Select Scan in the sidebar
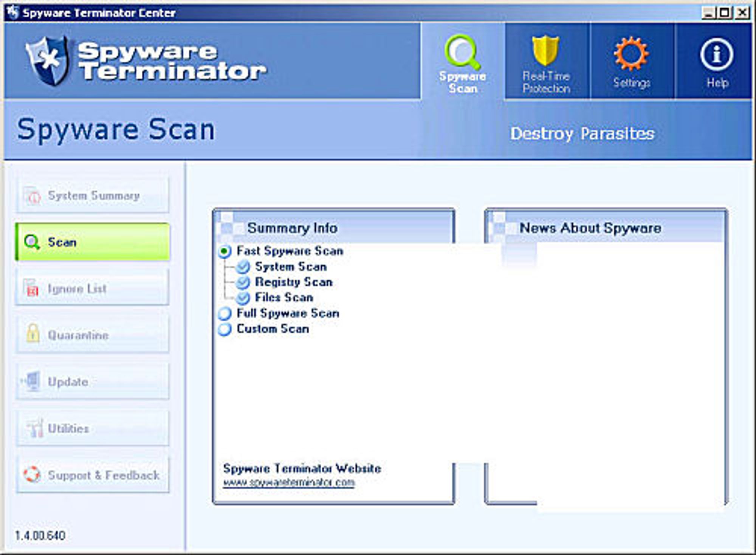Screen dimensions: 756x555 [x=92, y=242]
